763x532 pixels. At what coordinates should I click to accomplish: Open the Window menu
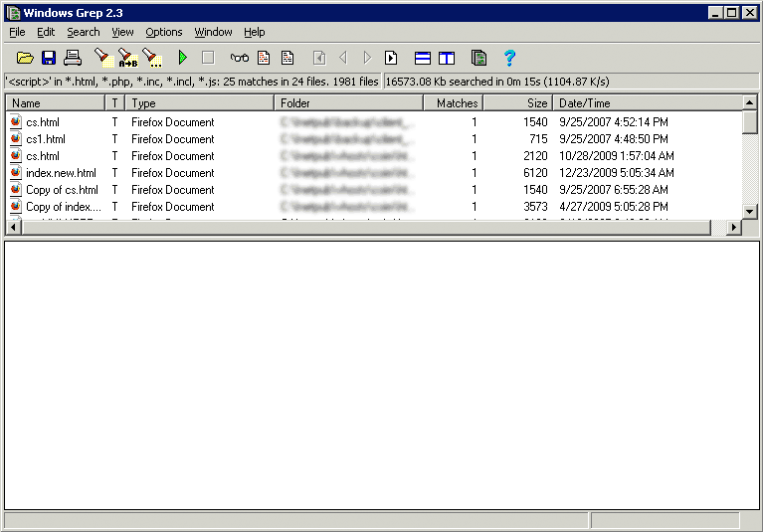coord(213,32)
